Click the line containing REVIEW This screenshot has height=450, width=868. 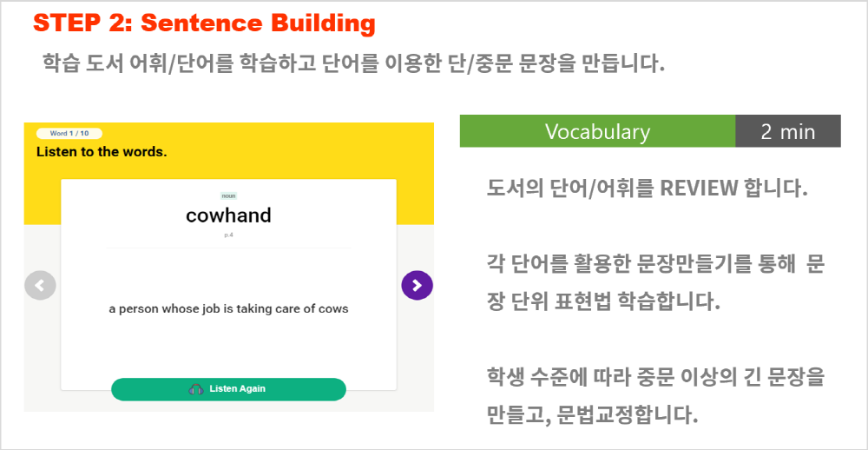[648, 189]
